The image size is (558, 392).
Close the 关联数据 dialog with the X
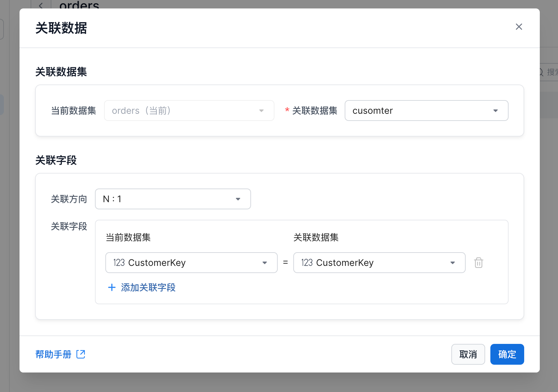tap(519, 27)
